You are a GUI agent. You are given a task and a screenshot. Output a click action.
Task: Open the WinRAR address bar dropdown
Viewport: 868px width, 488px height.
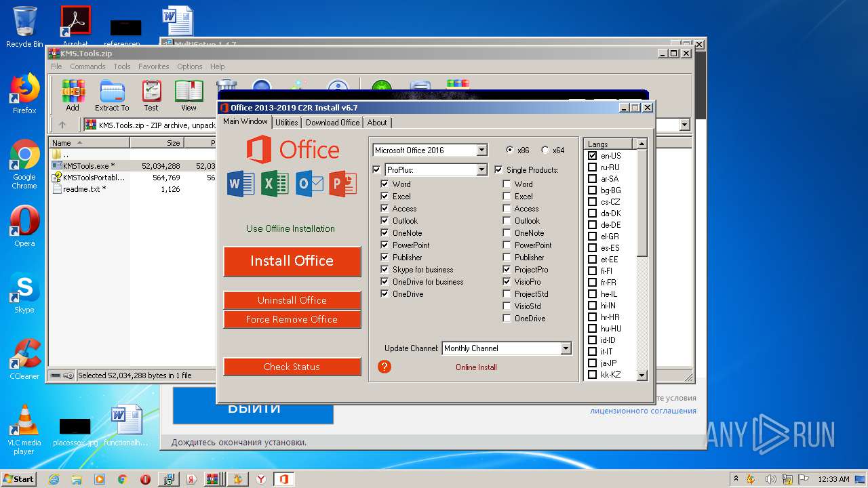click(684, 125)
